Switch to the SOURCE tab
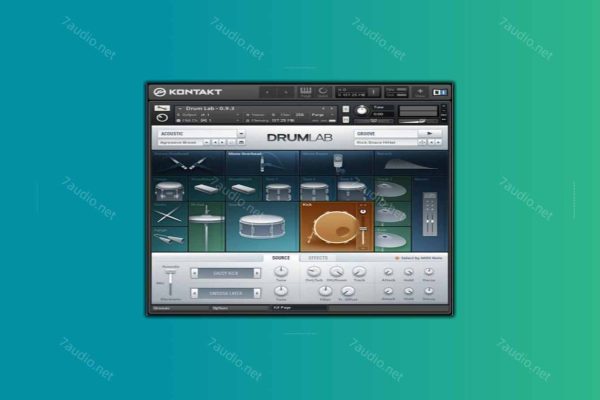Viewport: 600px width, 400px height. point(281,258)
